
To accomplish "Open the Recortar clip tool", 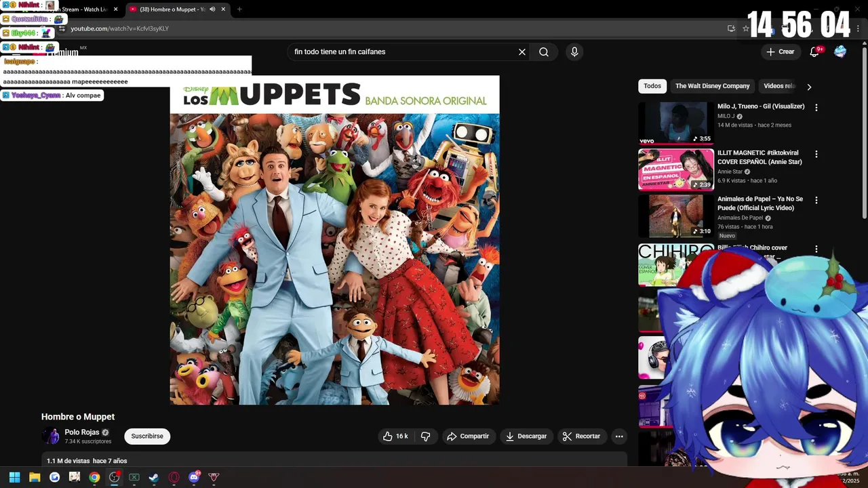I will click(x=582, y=436).
